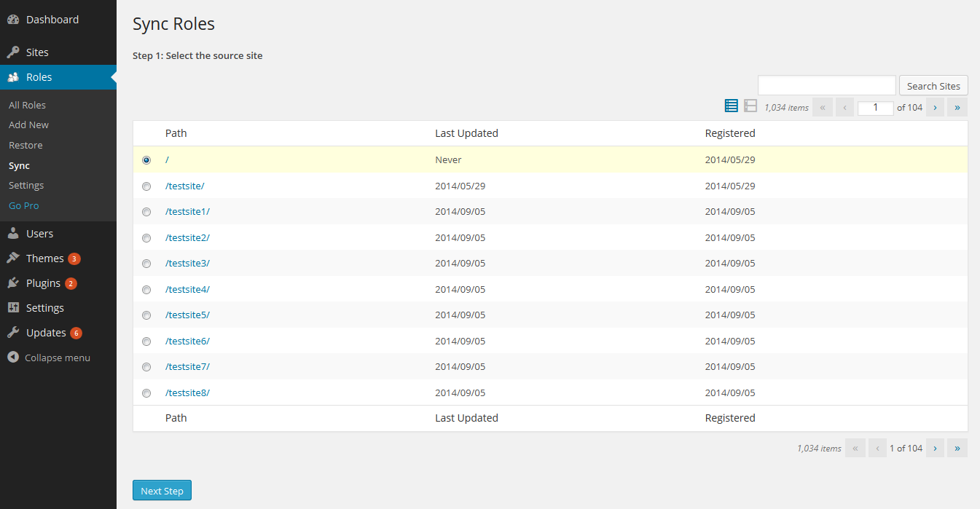Click the Users person icon
This screenshot has width=980, height=509.
(13, 234)
